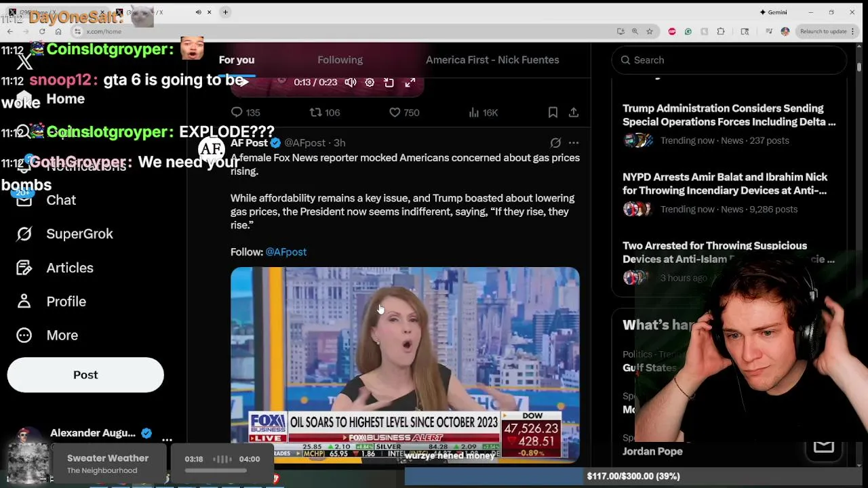Toggle mute on the top video player
The width and height of the screenshot is (868, 488).
coord(351,82)
